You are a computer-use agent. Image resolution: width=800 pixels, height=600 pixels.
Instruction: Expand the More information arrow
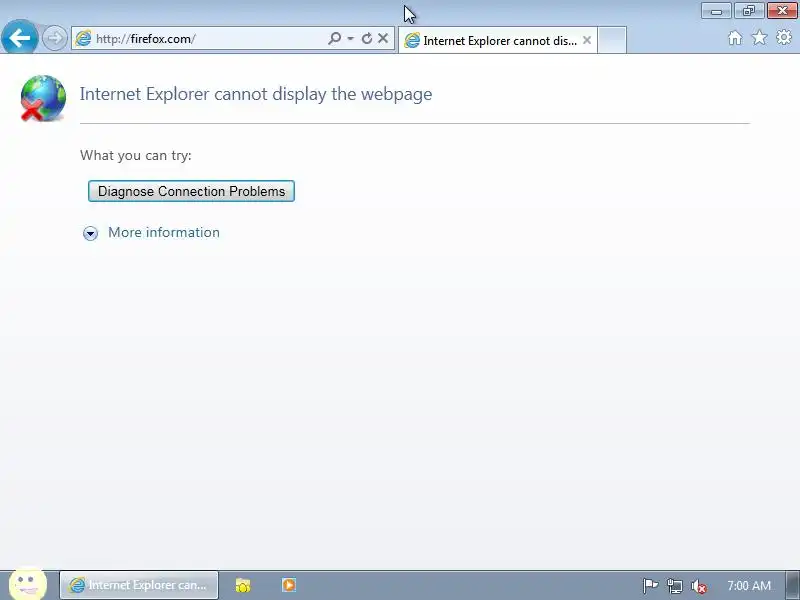point(90,233)
